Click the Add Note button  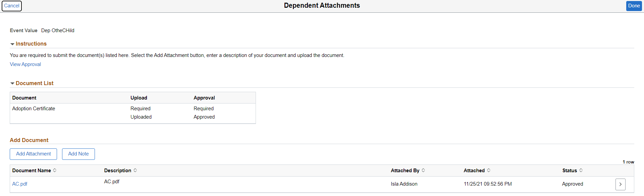(x=78, y=154)
